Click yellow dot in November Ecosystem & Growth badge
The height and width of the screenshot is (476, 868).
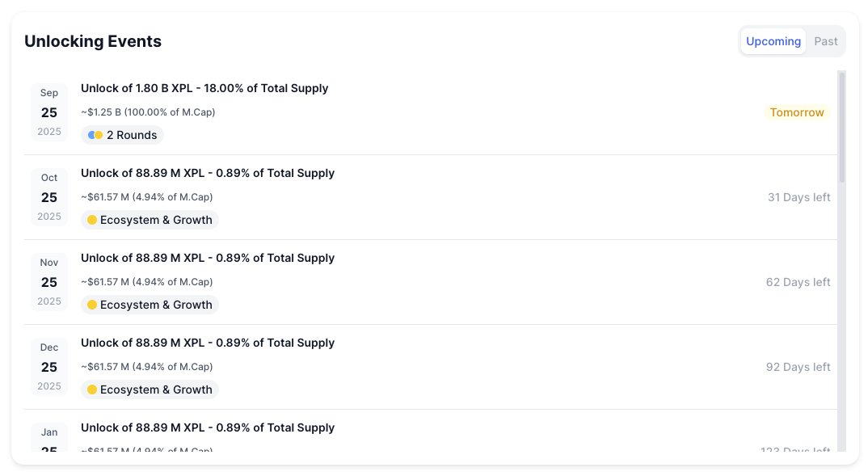92,305
